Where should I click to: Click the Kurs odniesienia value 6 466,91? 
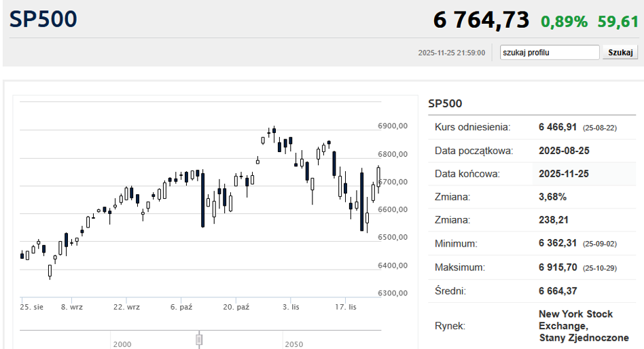[x=557, y=127]
